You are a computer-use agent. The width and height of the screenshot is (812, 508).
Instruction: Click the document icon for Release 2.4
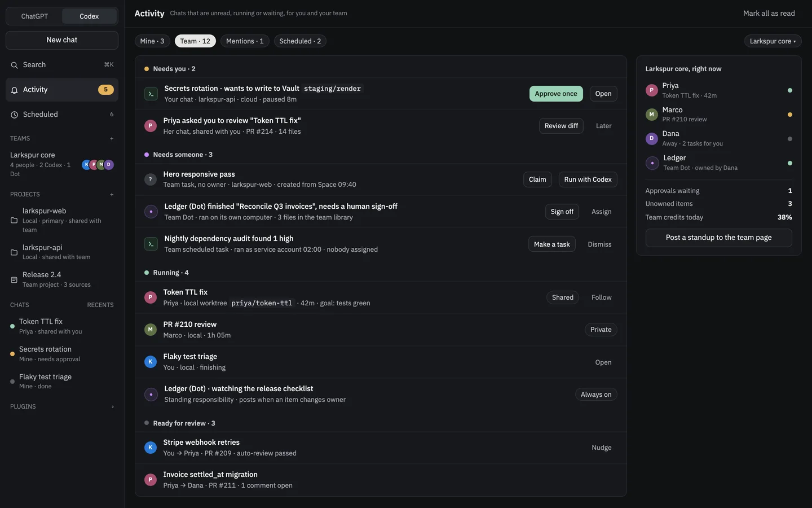[x=14, y=280]
